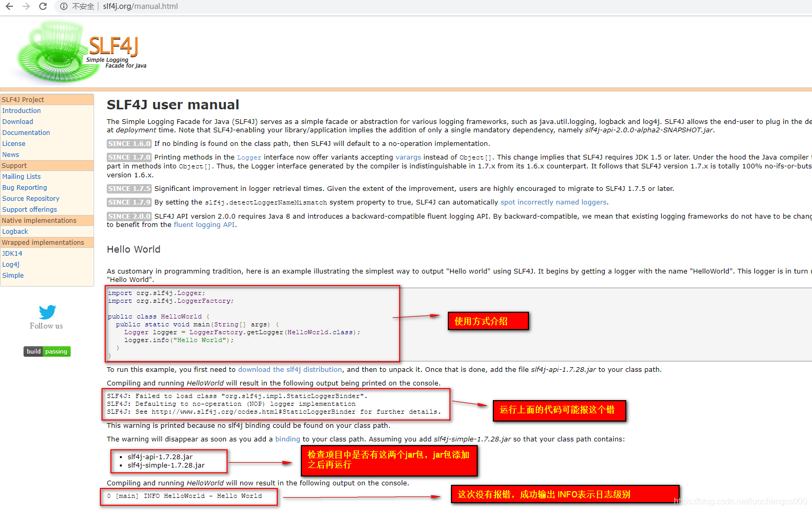This screenshot has width=812, height=511.
Task: Open the Log4j sidebar link
Action: pos(11,264)
